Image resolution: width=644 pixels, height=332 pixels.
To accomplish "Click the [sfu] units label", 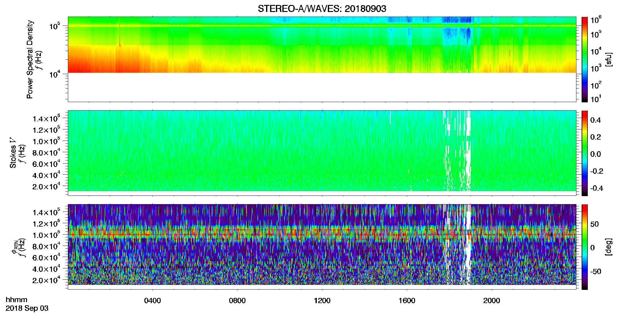I will [608, 59].
